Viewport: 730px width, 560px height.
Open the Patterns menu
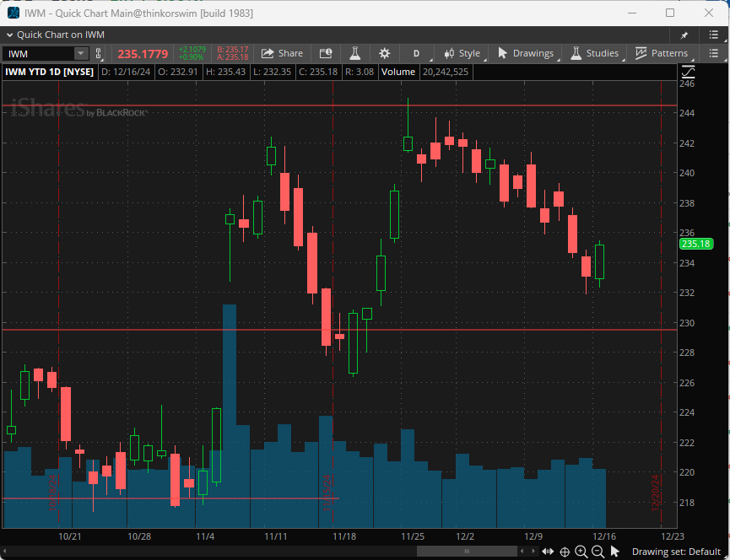click(x=661, y=53)
